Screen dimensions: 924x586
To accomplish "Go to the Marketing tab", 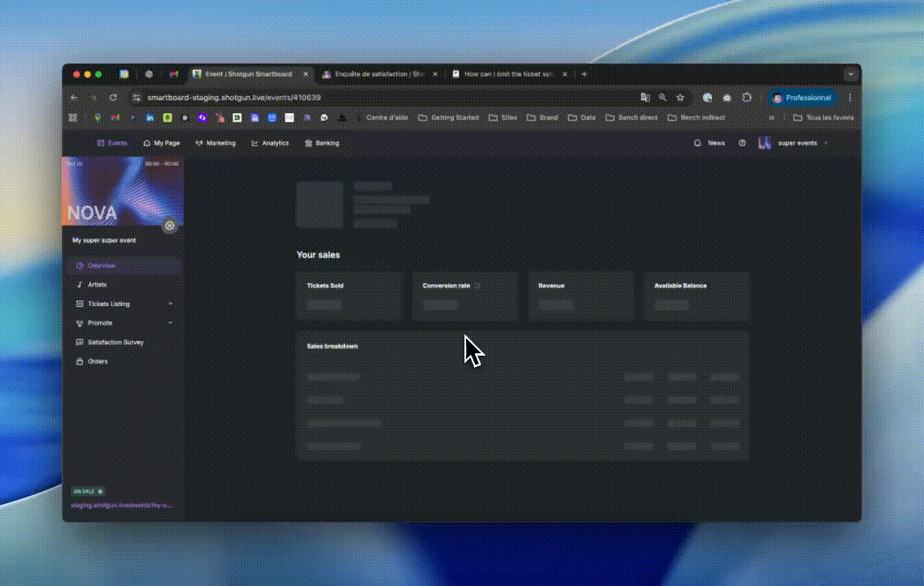I will tap(216, 143).
